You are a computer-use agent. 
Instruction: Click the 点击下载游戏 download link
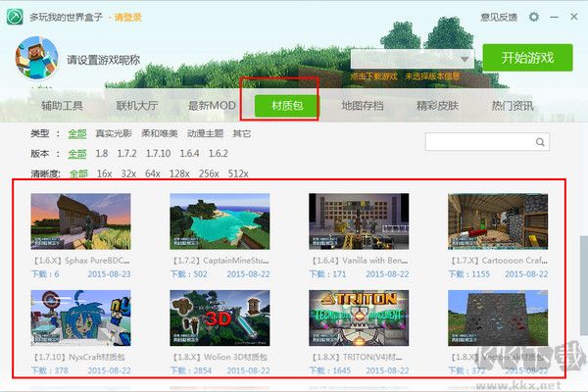tap(373, 76)
